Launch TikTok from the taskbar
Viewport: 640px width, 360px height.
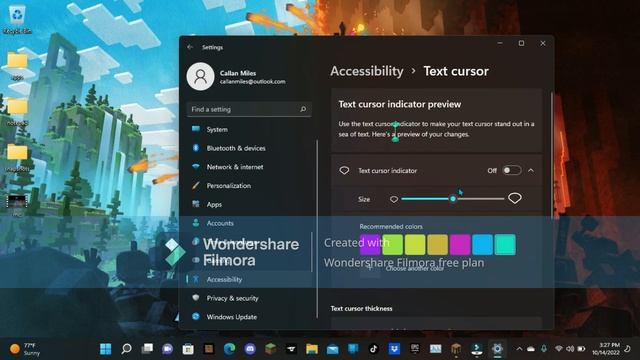[x=373, y=349]
